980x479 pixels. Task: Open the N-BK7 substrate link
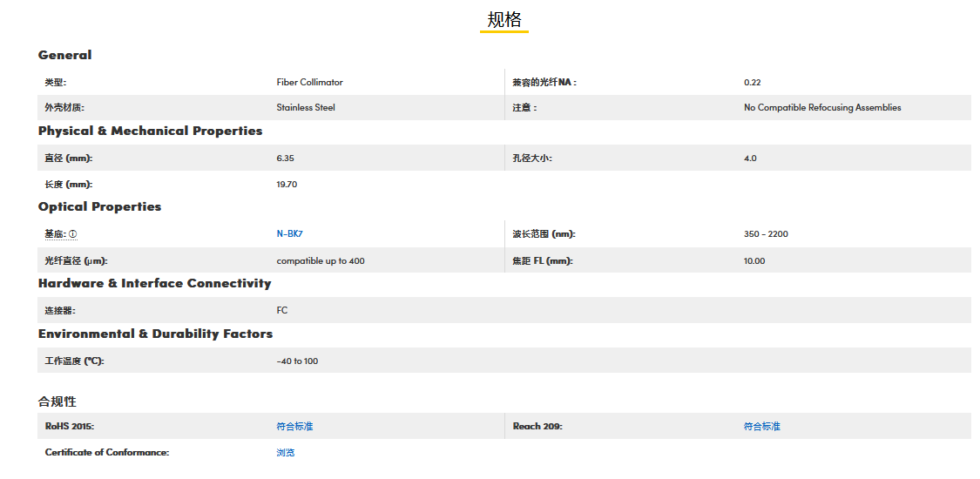(288, 234)
